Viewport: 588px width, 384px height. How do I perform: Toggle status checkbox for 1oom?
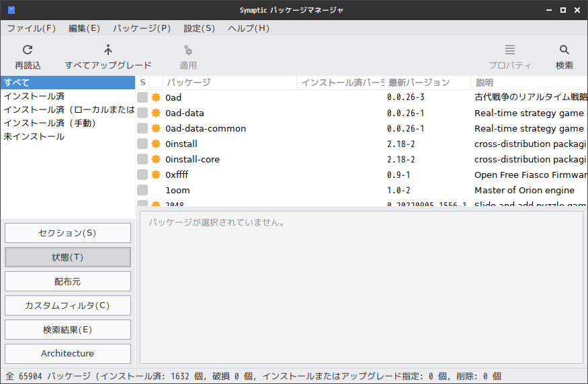(x=142, y=189)
